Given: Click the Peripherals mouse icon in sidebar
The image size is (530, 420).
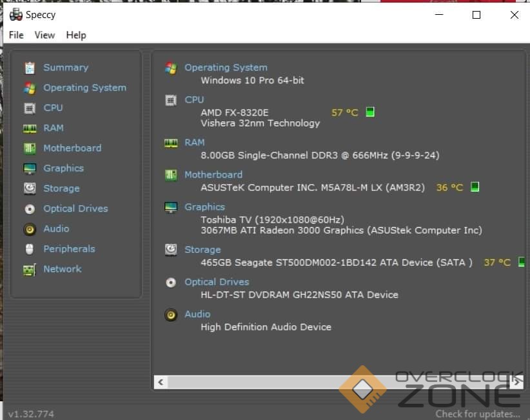Looking at the screenshot, I should [30, 249].
